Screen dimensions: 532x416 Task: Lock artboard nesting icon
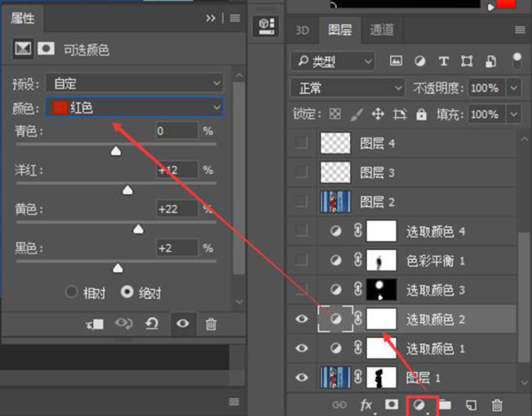coord(400,114)
